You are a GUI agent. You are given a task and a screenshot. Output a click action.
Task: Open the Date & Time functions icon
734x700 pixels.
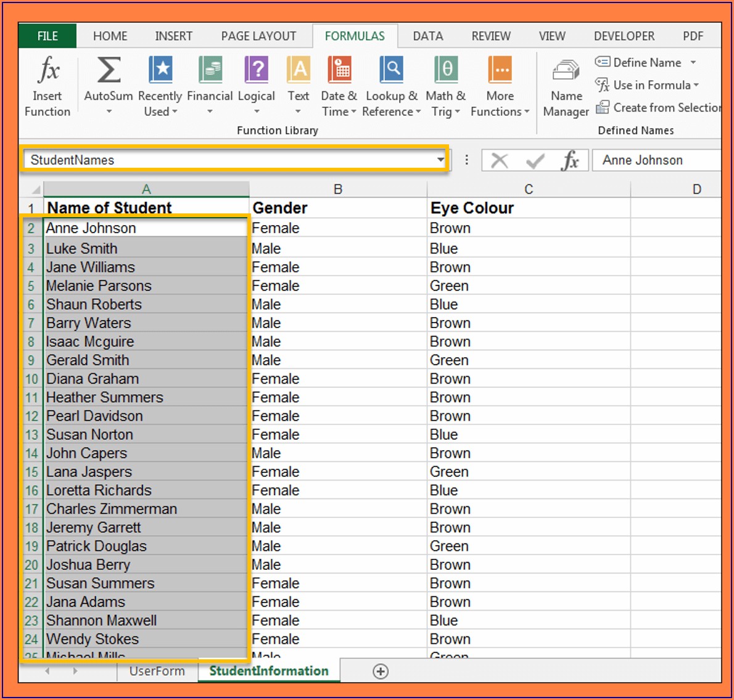coord(339,69)
